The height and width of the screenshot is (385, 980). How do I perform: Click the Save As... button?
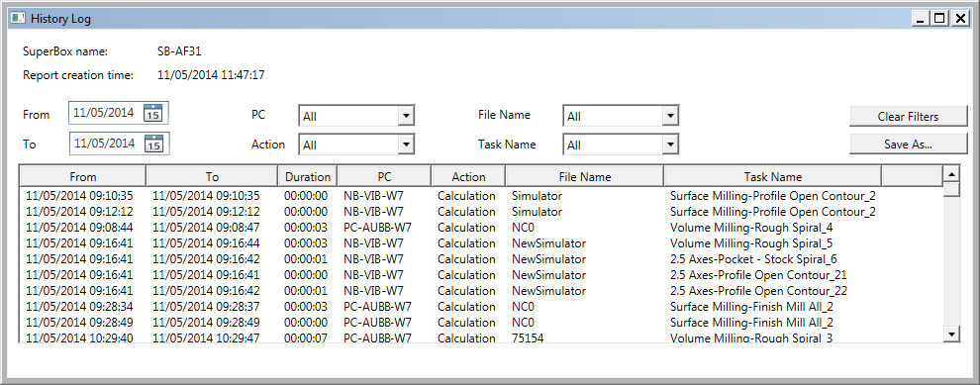[x=908, y=144]
